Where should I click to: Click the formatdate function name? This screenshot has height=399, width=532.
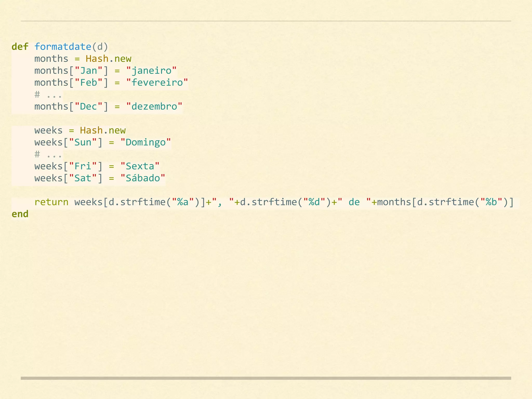pyautogui.click(x=63, y=47)
